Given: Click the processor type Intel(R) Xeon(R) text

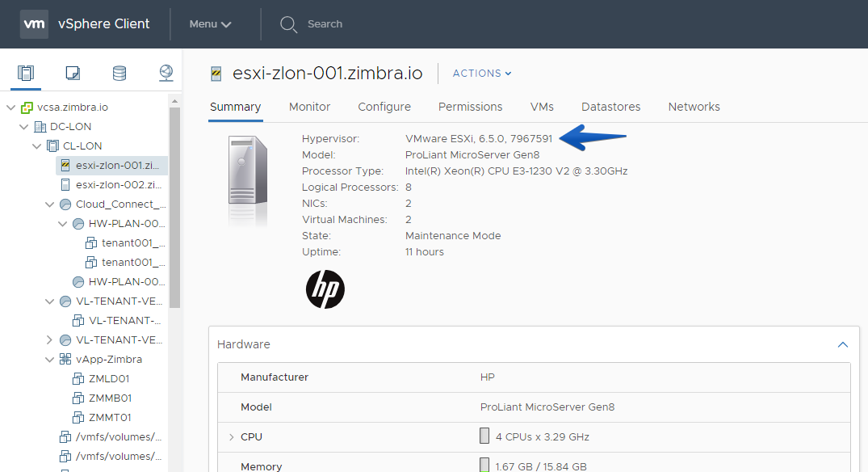Looking at the screenshot, I should coord(517,171).
